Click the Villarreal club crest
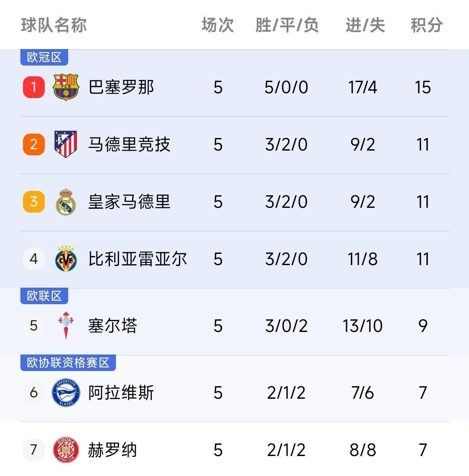This screenshot has width=469, height=476. pyautogui.click(x=66, y=259)
